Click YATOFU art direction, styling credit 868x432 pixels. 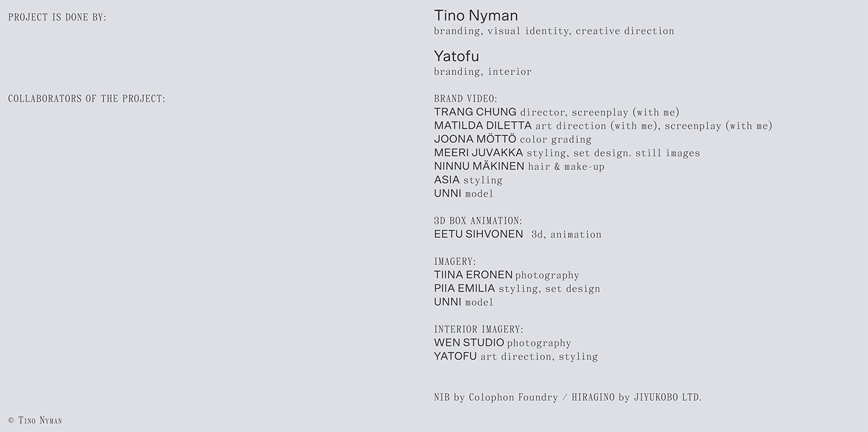pos(455,356)
